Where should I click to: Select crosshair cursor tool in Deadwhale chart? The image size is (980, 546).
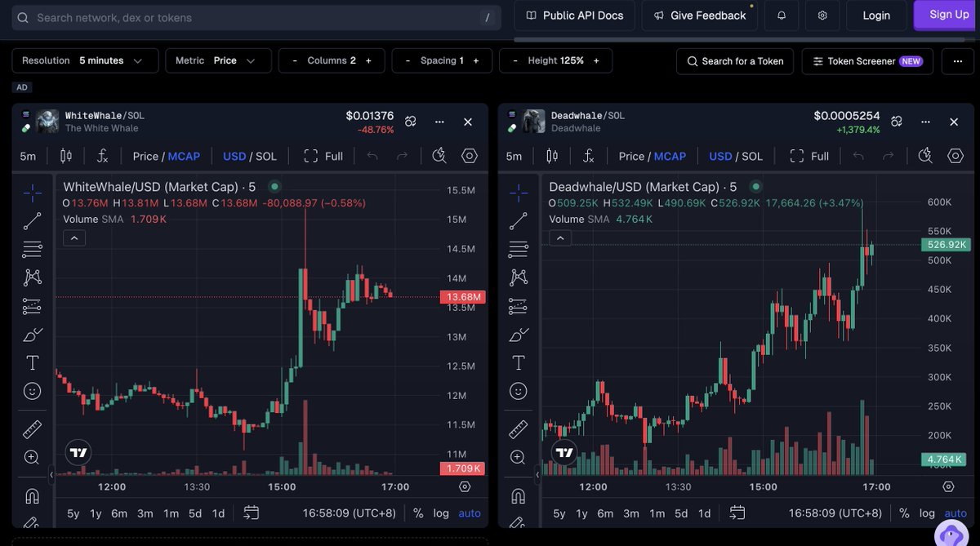point(518,193)
